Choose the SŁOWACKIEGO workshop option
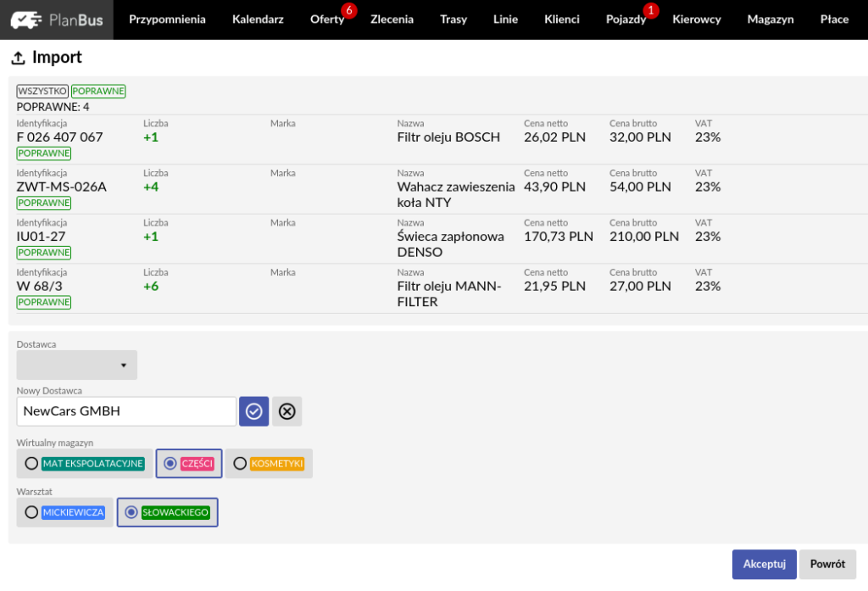 coord(131,512)
